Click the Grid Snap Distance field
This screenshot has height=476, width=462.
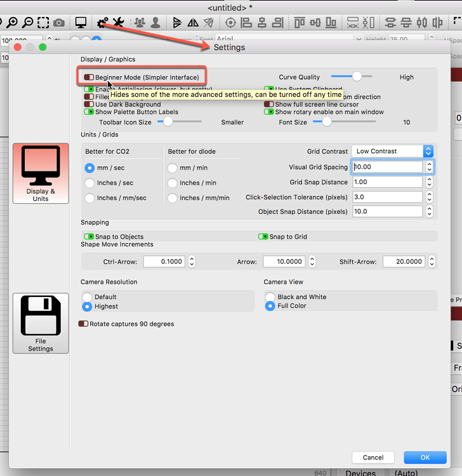tap(386, 182)
